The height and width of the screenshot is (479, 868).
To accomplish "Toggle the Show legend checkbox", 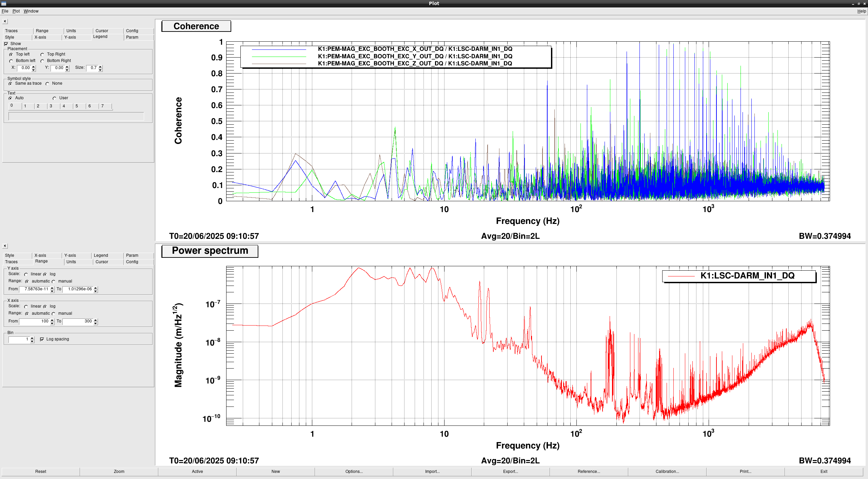I will click(x=6, y=44).
